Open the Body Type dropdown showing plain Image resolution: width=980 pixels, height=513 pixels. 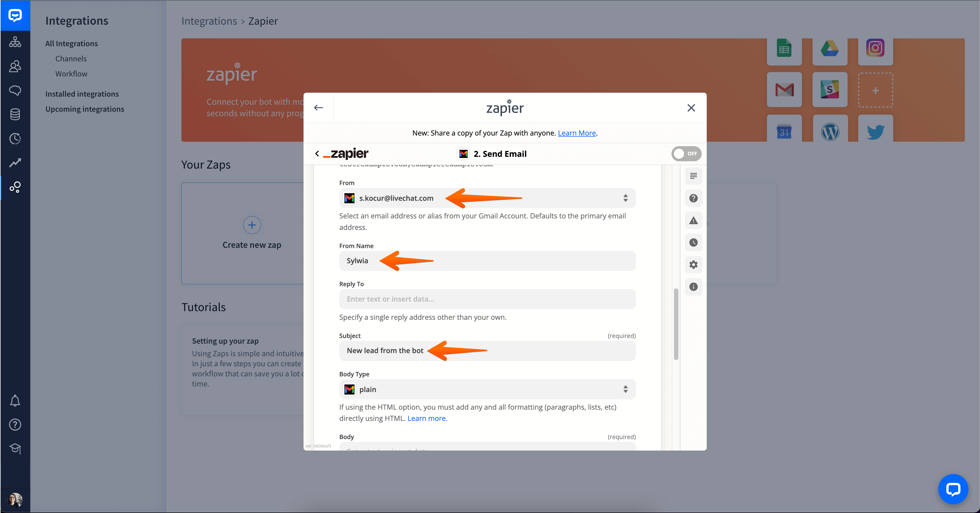point(487,389)
